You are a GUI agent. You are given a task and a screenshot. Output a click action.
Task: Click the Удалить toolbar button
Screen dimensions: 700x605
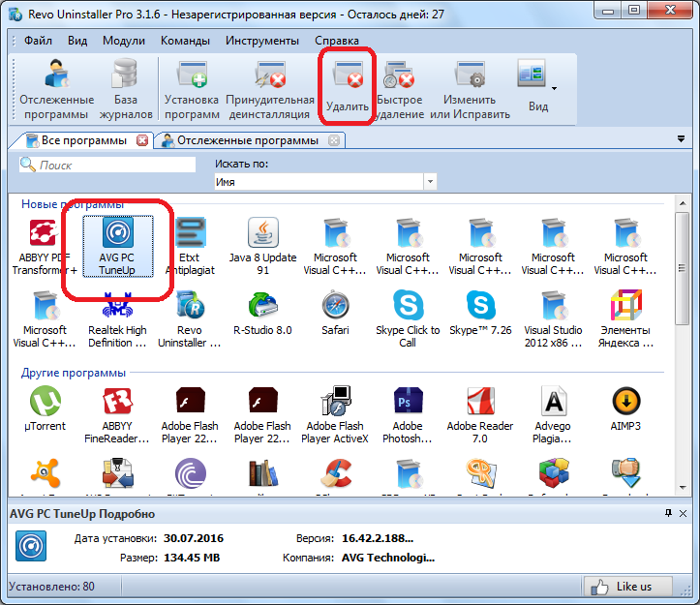[348, 87]
